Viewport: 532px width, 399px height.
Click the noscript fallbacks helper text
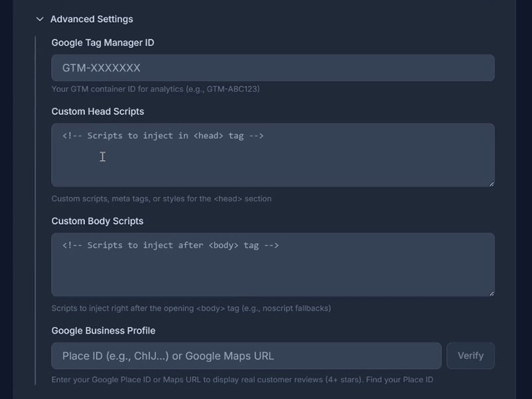[x=191, y=309]
